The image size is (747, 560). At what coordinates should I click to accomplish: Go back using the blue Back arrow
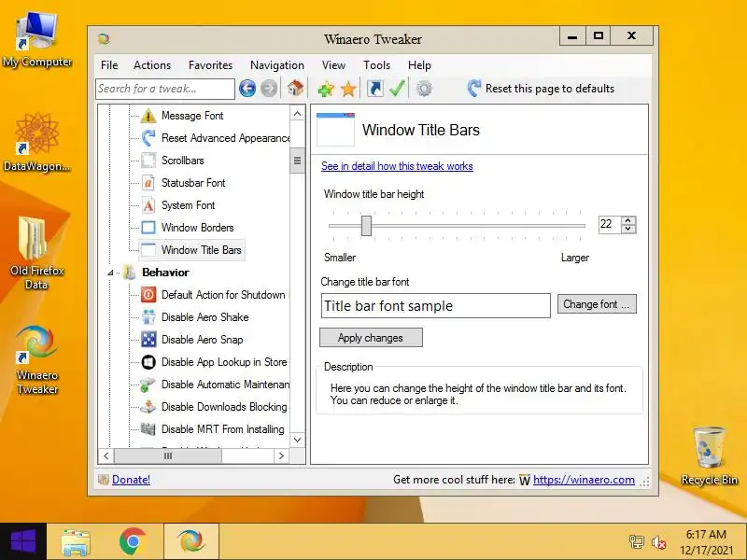[247, 89]
